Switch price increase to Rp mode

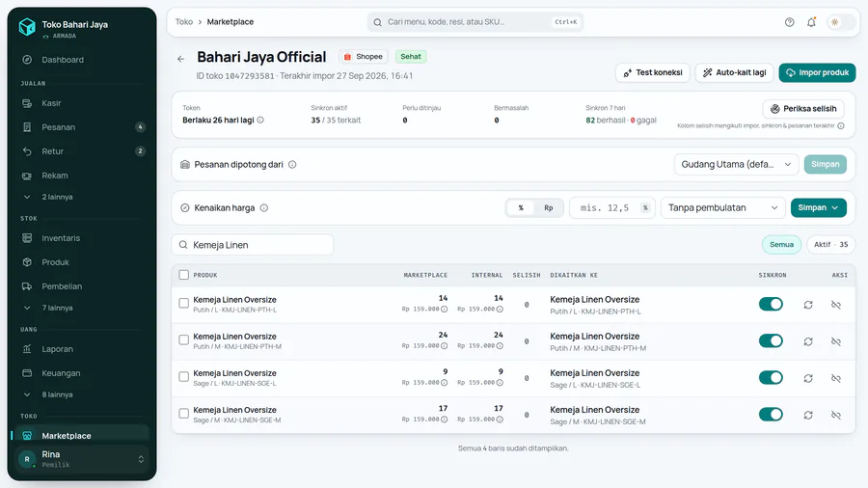[549, 208]
